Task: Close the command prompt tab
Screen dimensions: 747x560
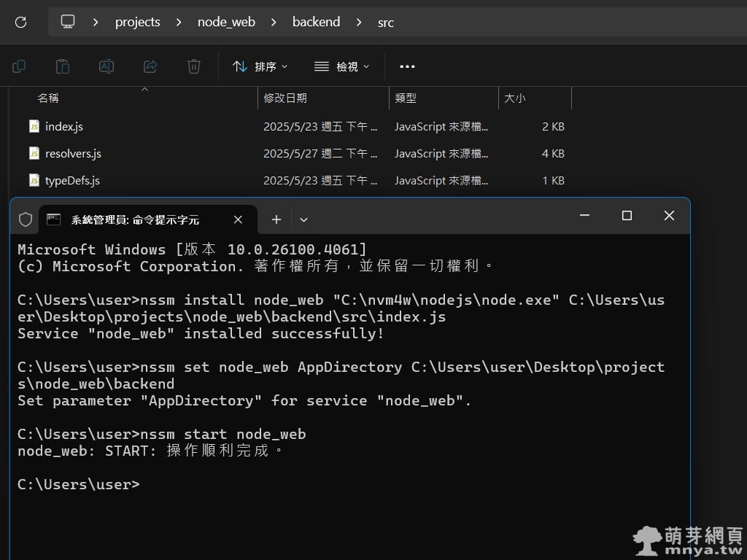Action: pyautogui.click(x=238, y=219)
